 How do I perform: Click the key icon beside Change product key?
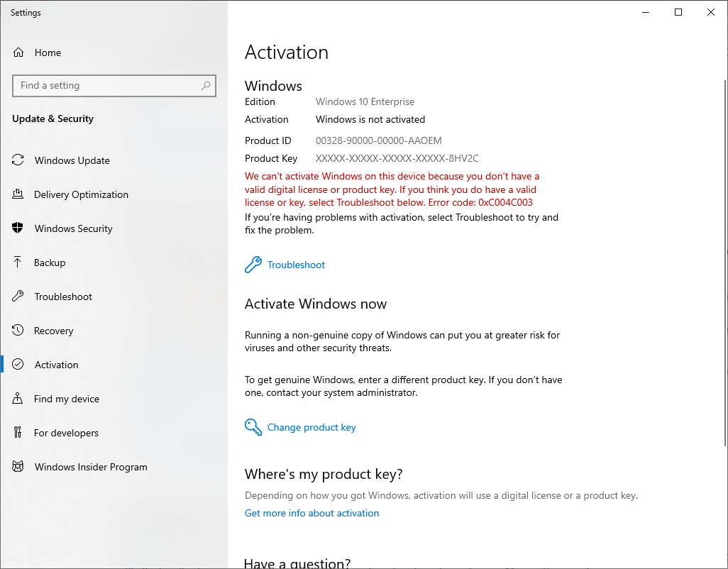tap(253, 427)
